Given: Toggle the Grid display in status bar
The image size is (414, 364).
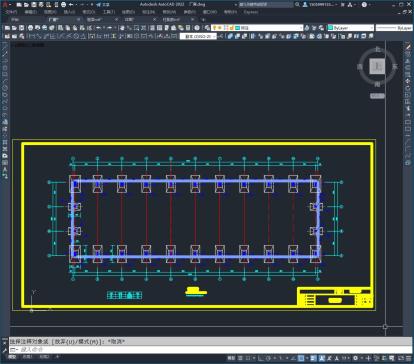Looking at the screenshot, I should pyautogui.click(x=240, y=358).
